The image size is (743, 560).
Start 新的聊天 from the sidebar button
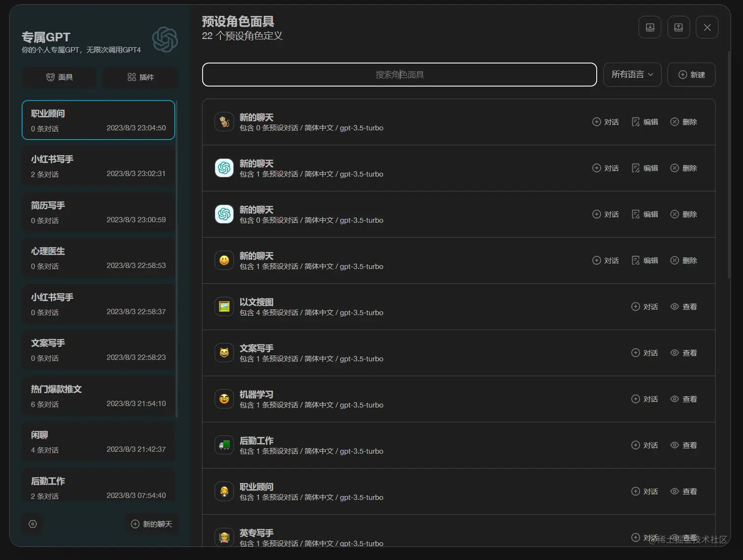point(152,524)
